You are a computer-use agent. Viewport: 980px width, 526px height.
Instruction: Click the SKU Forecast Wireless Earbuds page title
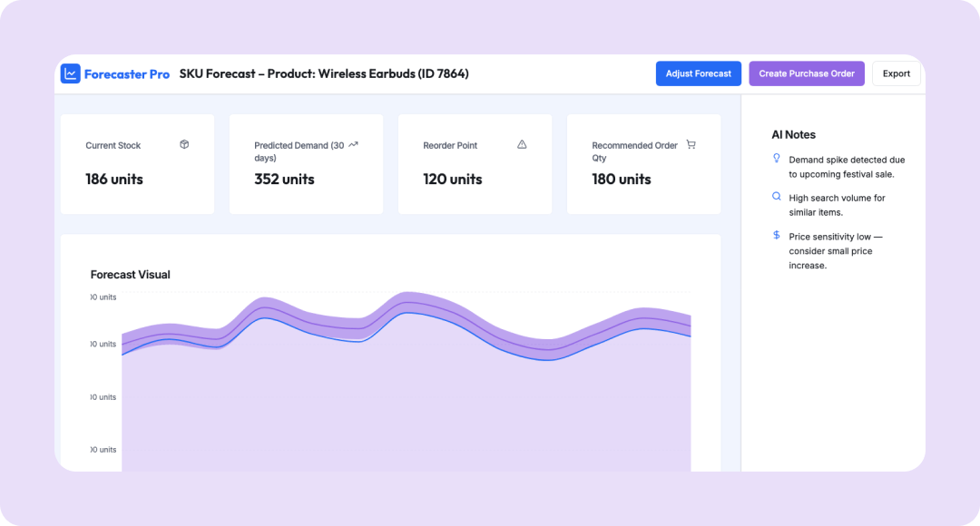(324, 73)
